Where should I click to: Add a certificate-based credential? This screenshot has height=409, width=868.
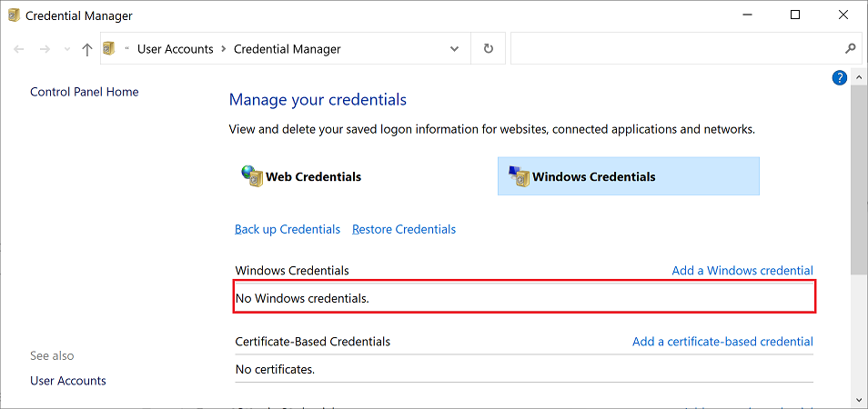pos(722,342)
